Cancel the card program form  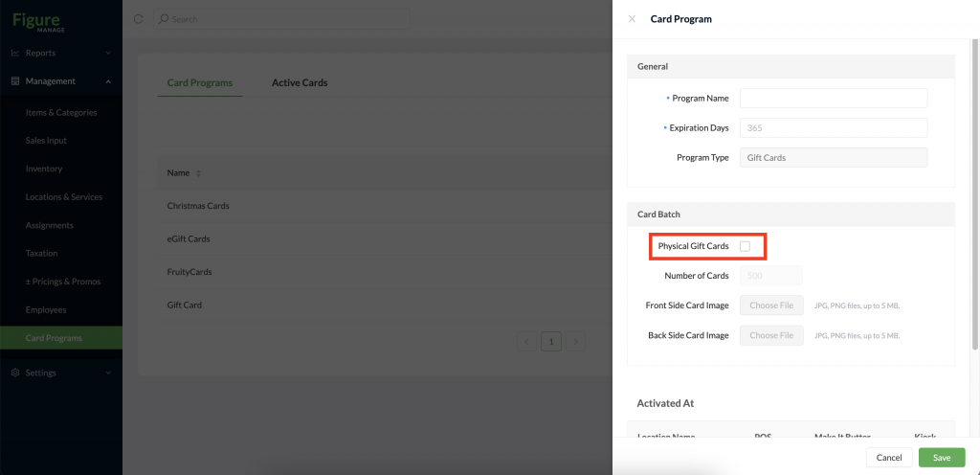click(x=889, y=458)
